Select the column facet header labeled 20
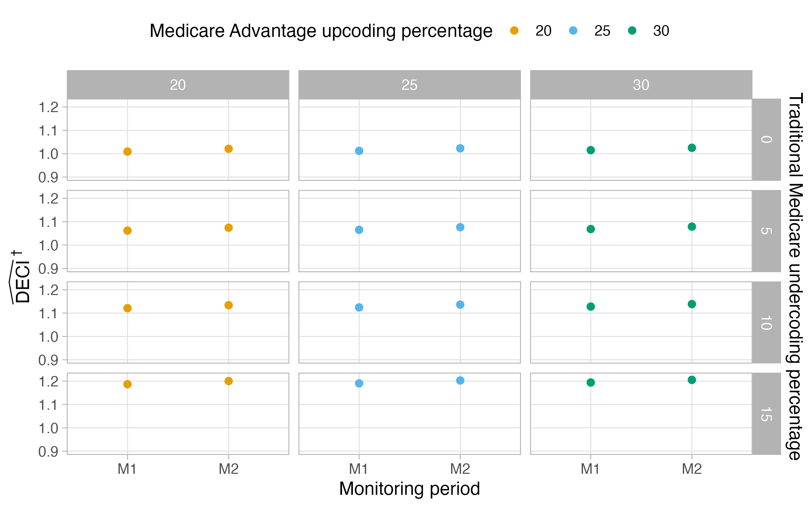 [178, 85]
